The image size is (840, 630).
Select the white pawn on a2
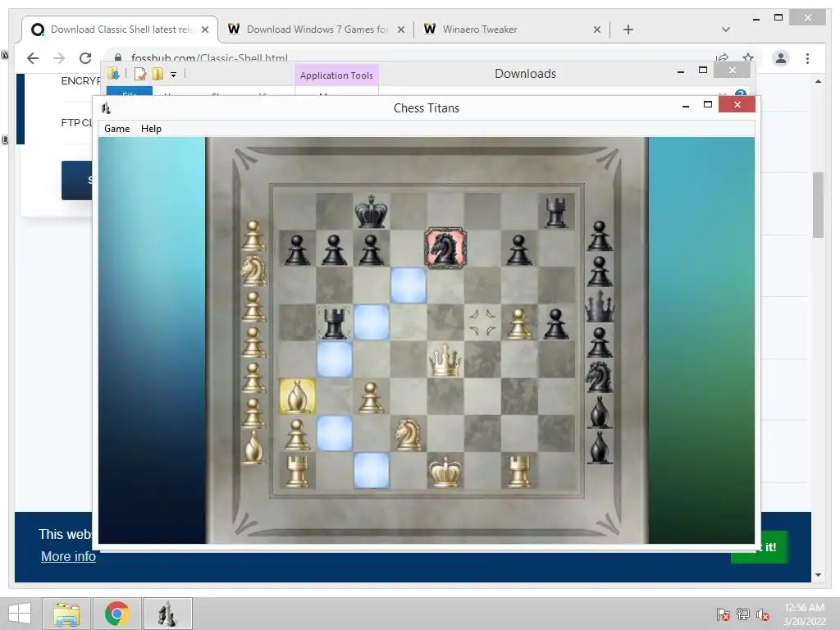click(x=297, y=435)
